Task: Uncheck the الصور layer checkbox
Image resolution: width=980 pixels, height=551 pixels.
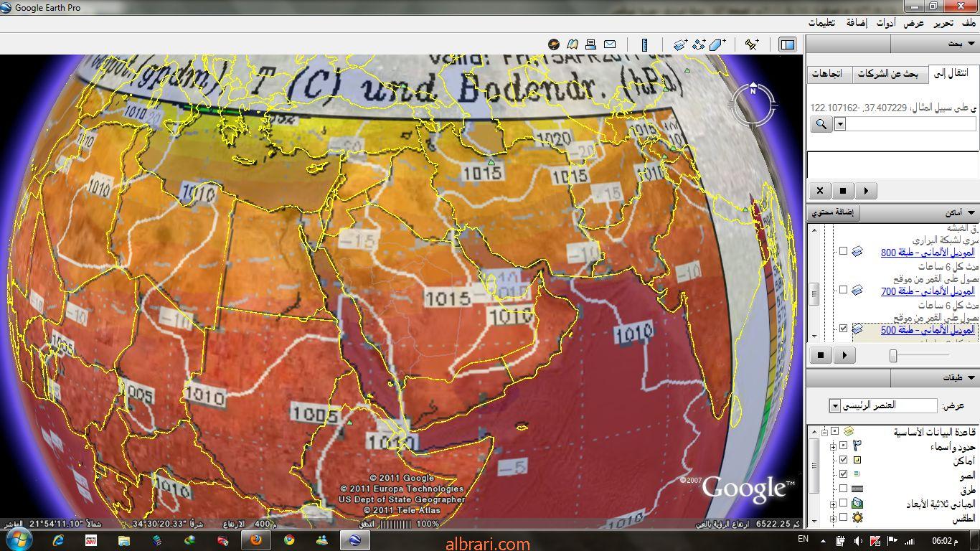Action: coord(844,474)
